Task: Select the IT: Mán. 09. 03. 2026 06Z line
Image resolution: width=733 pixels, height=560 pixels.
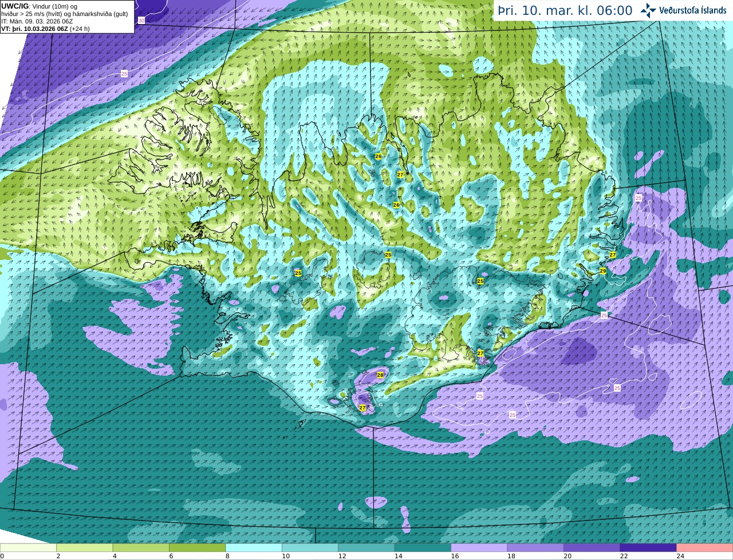Action: tap(37, 21)
